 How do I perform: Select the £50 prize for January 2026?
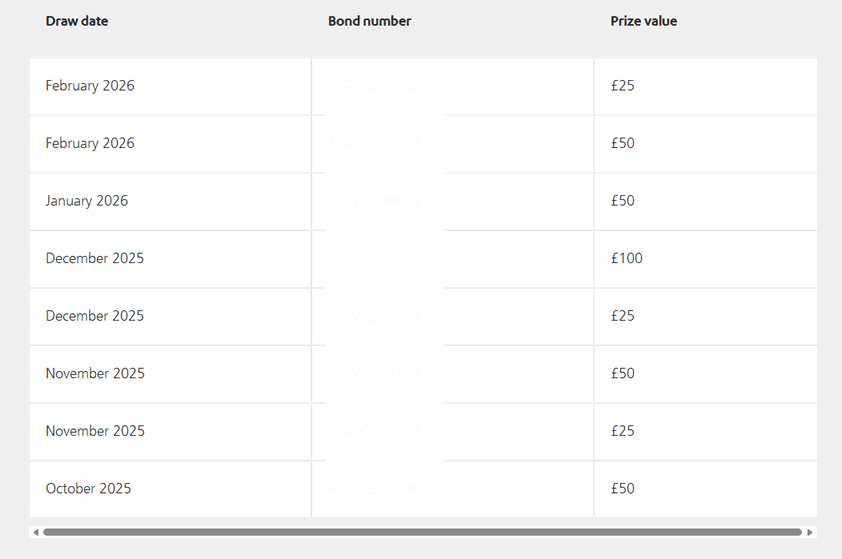(x=623, y=201)
